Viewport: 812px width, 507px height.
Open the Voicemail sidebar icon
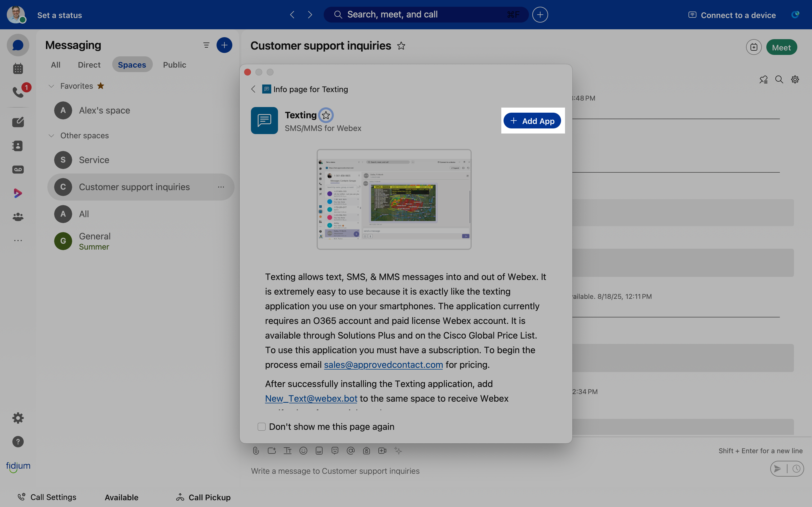18,170
